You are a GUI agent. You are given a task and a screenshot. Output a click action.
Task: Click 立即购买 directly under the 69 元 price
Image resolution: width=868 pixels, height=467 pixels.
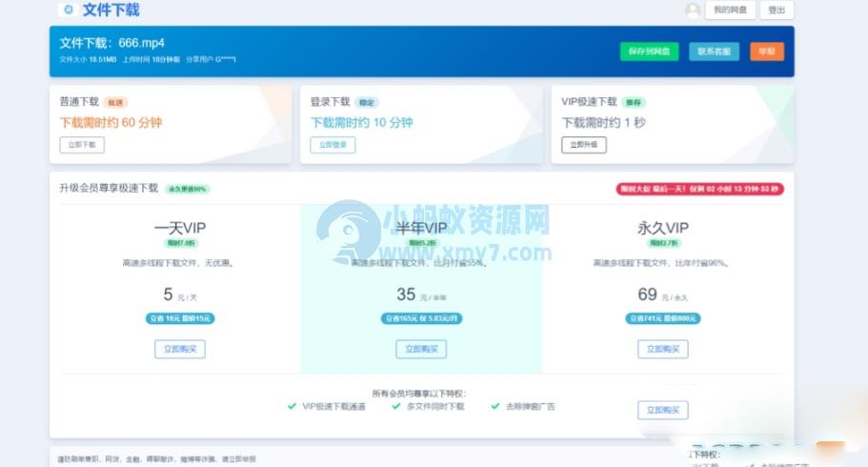coord(662,349)
